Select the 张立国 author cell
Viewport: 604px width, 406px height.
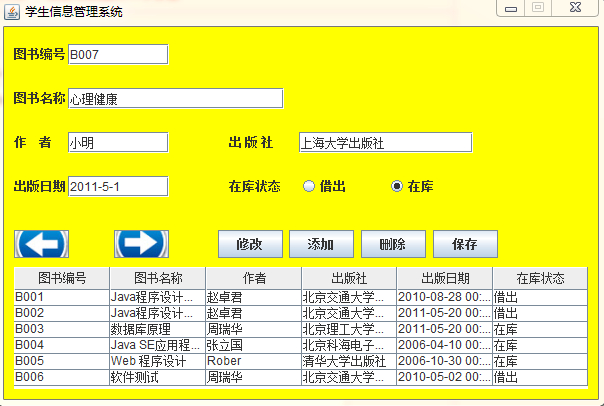tap(253, 345)
